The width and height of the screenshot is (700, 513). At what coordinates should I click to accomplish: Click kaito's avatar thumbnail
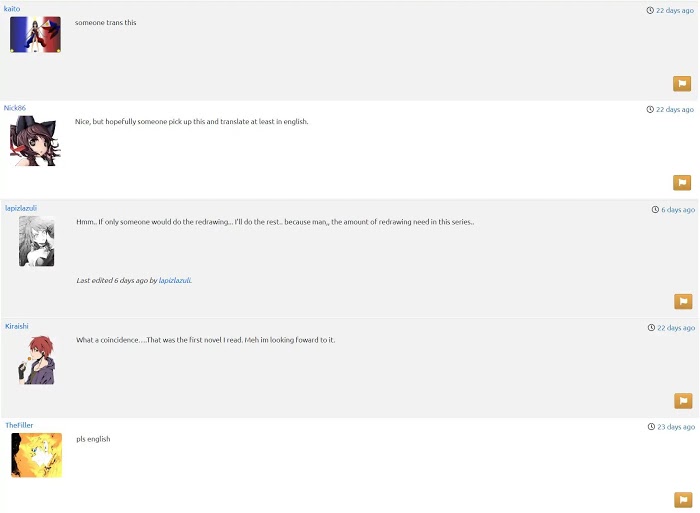click(x=35, y=35)
